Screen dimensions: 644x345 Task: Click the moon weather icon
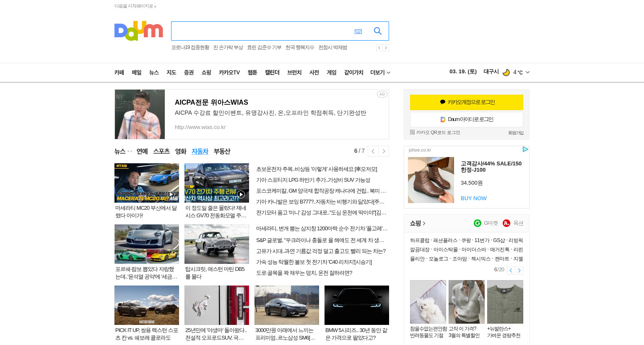(x=506, y=72)
